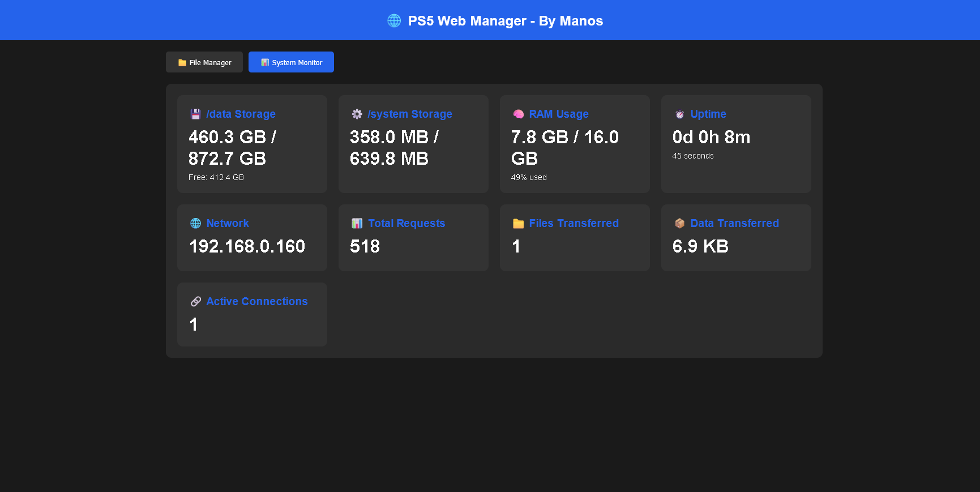980x492 pixels.
Task: Click the globe icon in the Network card
Action: pyautogui.click(x=196, y=224)
